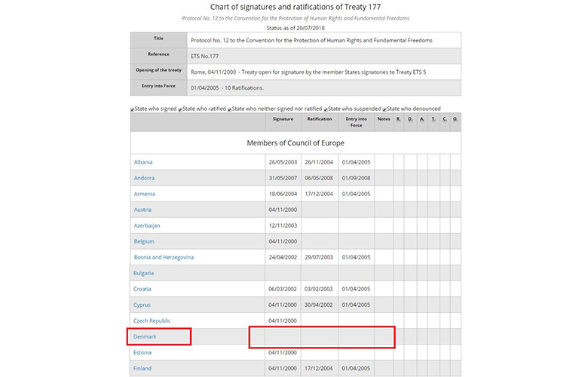Click Albania's ratification date 26/11/2004

click(x=319, y=162)
